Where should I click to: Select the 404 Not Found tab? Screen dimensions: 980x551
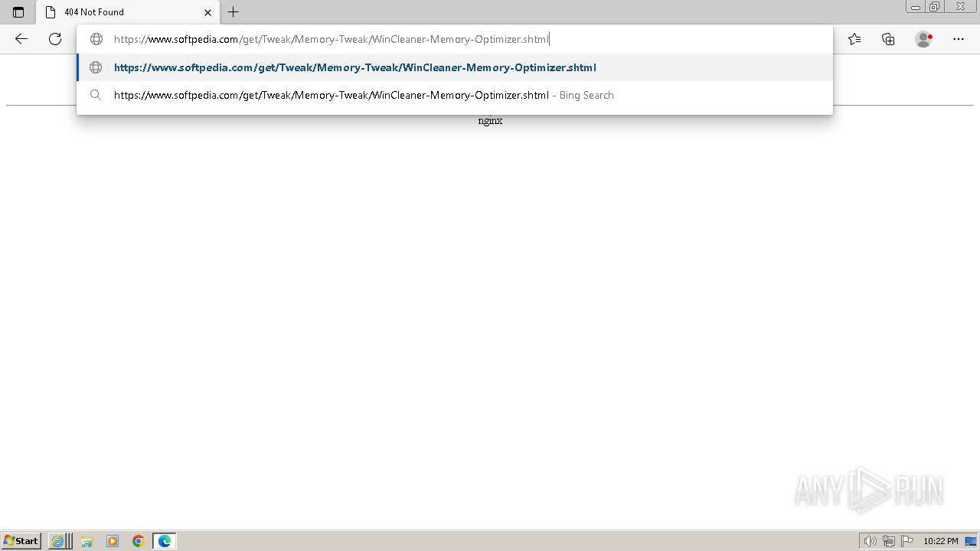pyautogui.click(x=128, y=12)
